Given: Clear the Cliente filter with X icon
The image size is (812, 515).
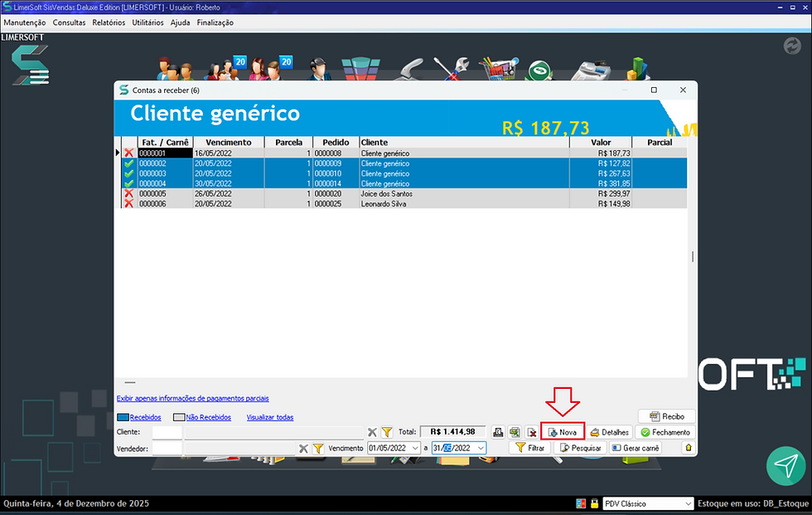Looking at the screenshot, I should 372,432.
